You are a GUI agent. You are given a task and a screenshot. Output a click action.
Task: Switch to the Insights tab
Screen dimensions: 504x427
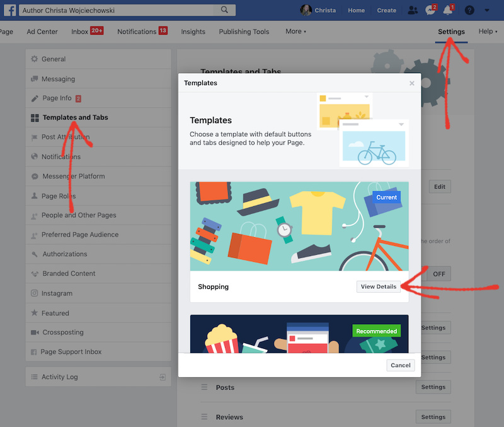pos(193,31)
